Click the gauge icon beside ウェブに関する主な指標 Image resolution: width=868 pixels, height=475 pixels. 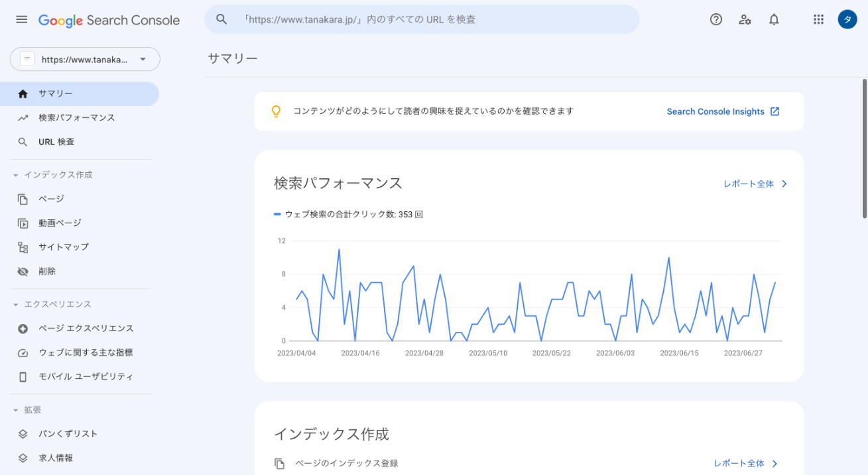point(23,352)
